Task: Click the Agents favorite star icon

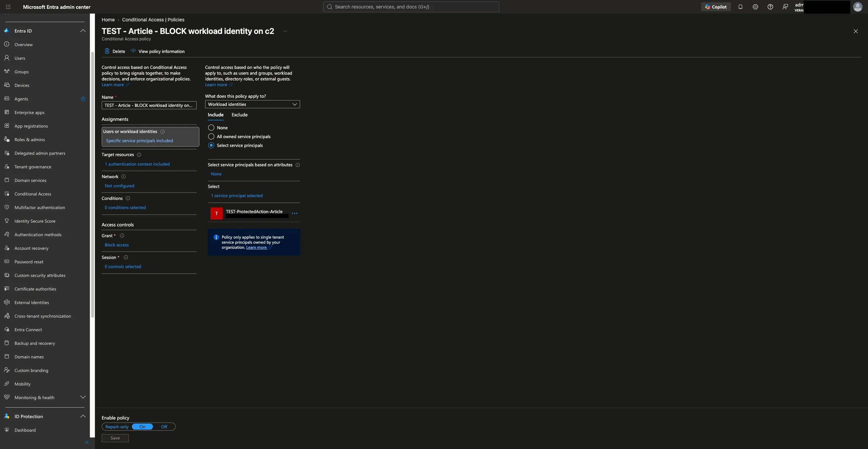Action: point(83,99)
